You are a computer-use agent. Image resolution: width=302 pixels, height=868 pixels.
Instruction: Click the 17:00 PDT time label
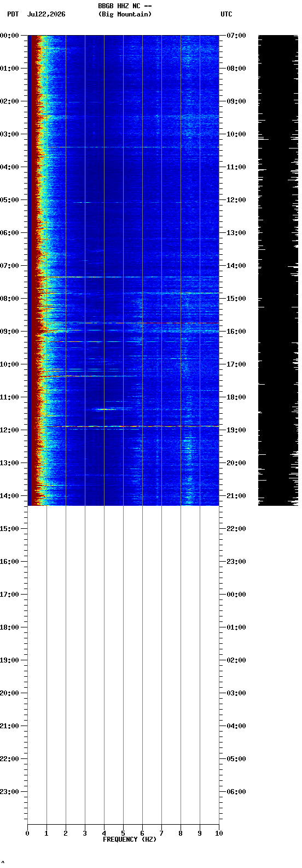(x=10, y=595)
